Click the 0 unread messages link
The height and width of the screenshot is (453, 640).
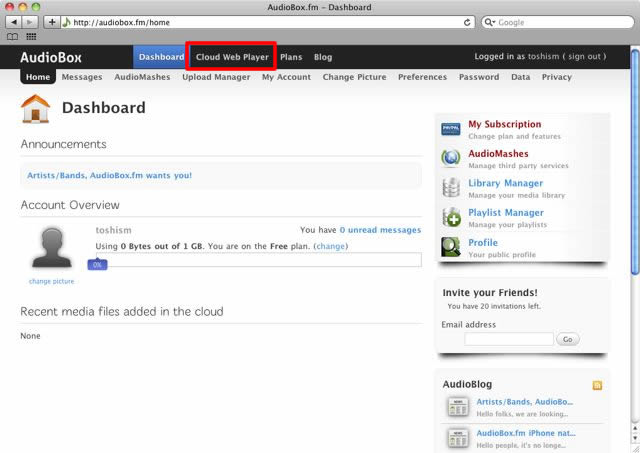point(380,230)
